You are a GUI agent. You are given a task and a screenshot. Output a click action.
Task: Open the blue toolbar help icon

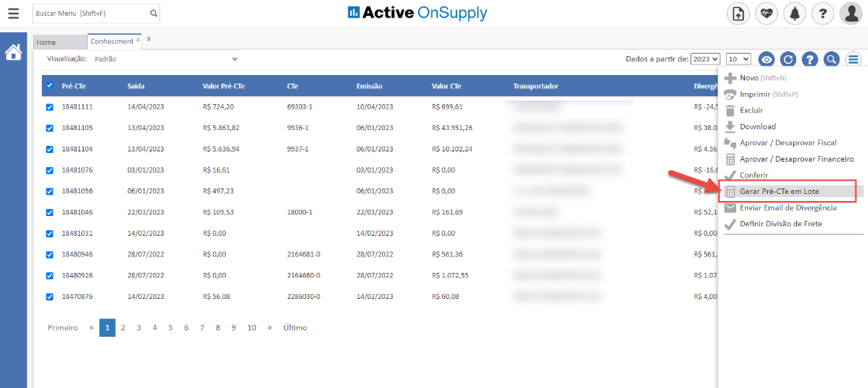(x=810, y=59)
